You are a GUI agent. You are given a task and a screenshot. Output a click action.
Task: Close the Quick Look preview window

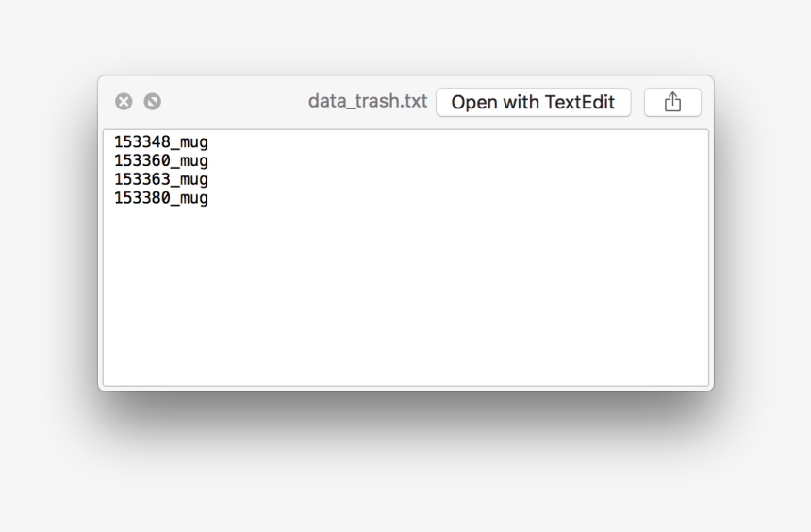124,102
